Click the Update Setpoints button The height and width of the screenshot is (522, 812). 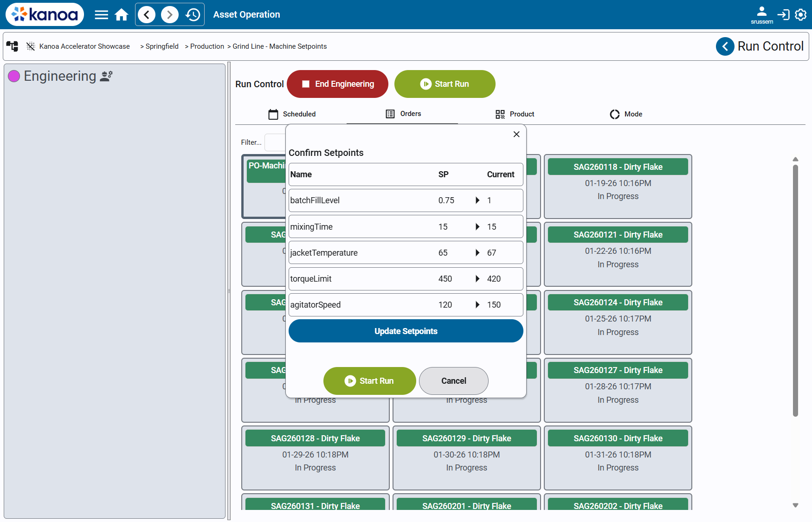(x=406, y=331)
